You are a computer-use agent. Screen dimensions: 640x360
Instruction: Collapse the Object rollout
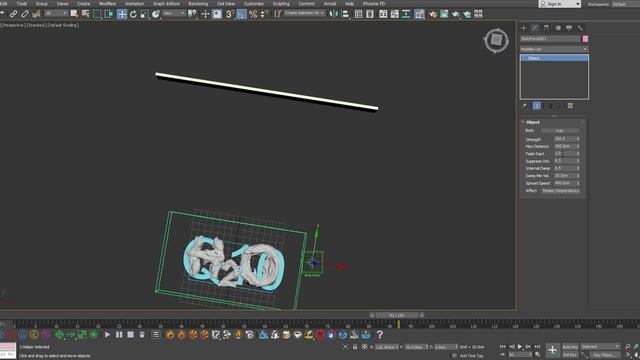tap(532, 122)
